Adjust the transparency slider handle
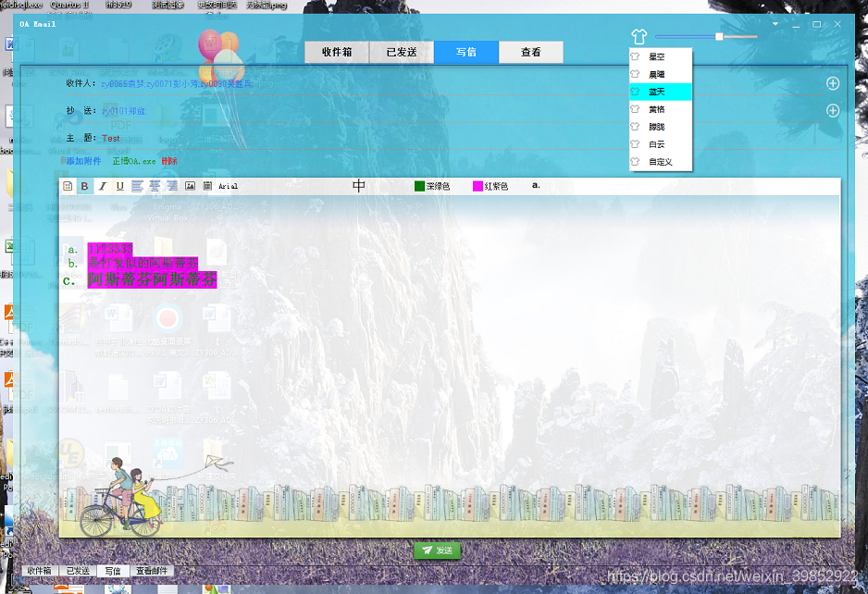This screenshot has height=594, width=868. (x=718, y=36)
